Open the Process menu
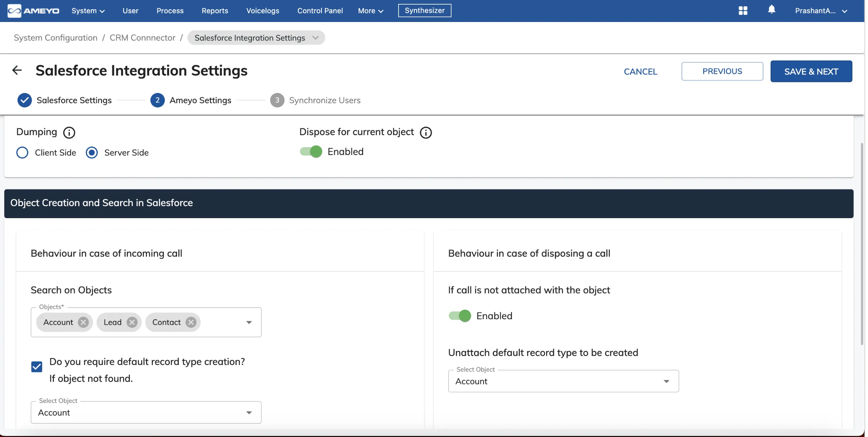This screenshot has height=437, width=868. [171, 11]
